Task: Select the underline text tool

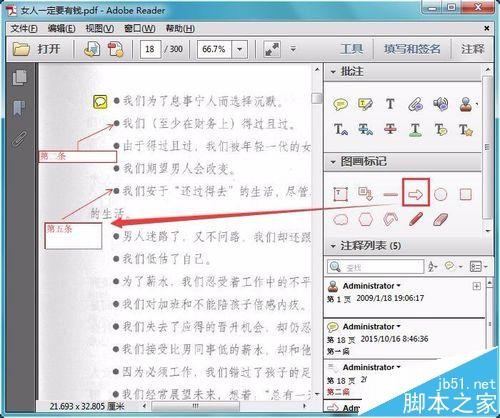Action: click(415, 129)
